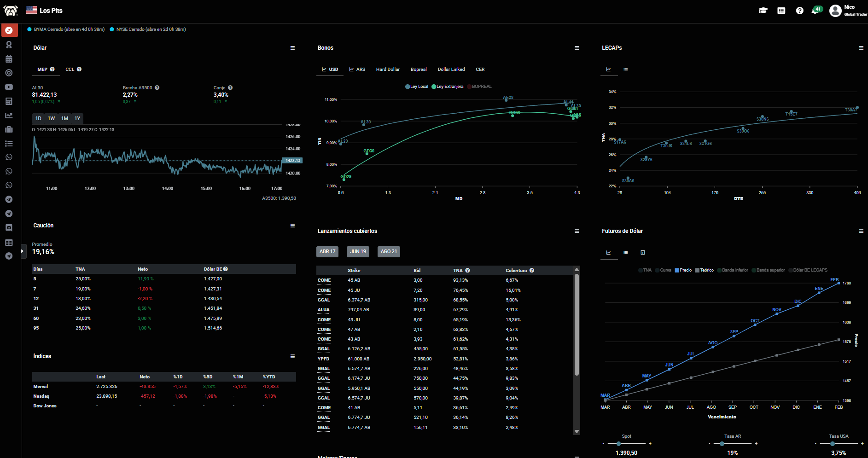Viewport: 868px width, 458px height.
Task: Switch LECAPs panel to list view icon
Action: 626,70
